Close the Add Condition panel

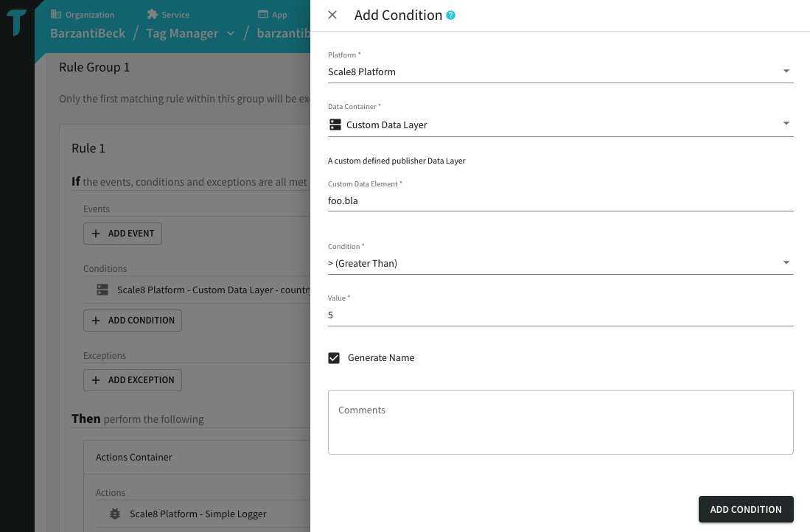(x=332, y=15)
